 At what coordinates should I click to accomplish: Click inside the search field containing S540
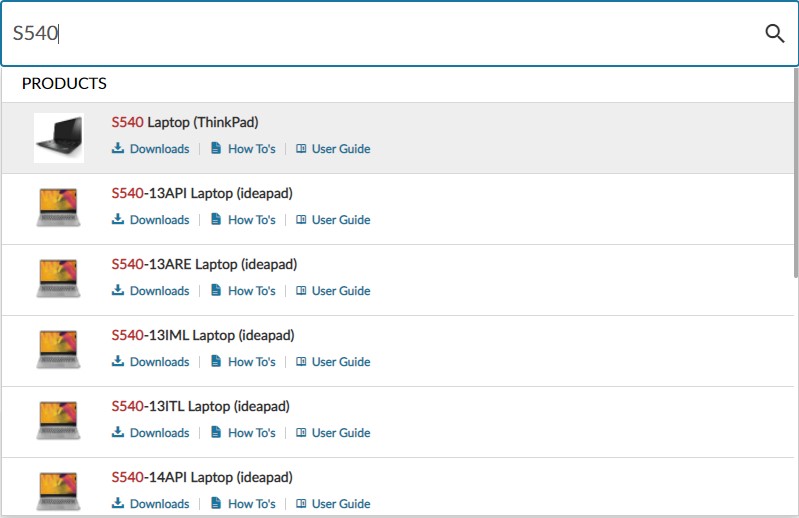380,33
